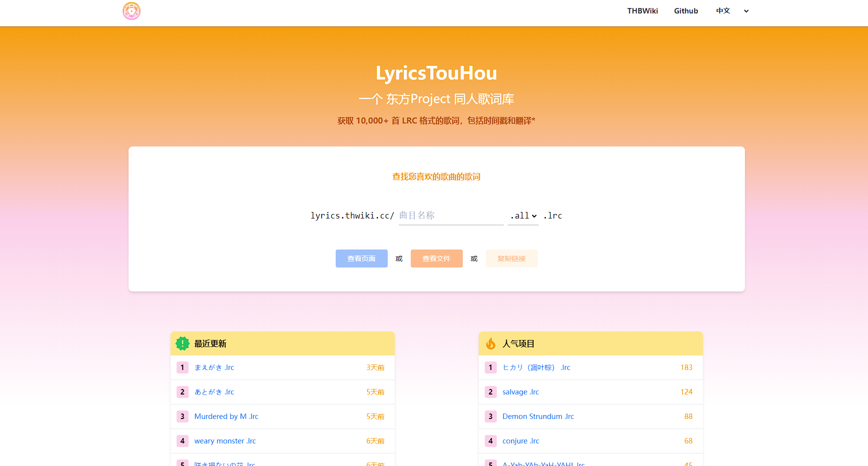The width and height of the screenshot is (868, 466).
Task: Click rank badge 3 beside Demon Strundum
Action: click(x=491, y=416)
